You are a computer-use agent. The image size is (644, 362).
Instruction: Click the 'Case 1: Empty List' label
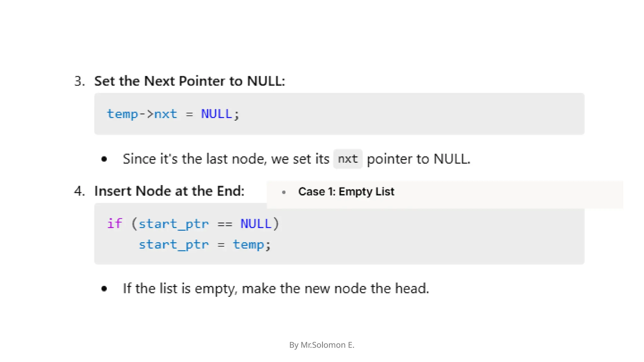(346, 192)
